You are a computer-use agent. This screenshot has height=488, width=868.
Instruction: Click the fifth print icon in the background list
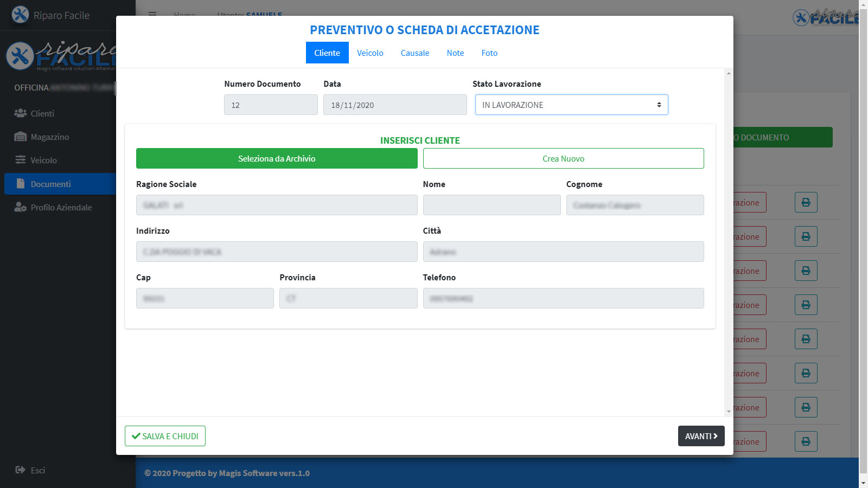point(806,339)
